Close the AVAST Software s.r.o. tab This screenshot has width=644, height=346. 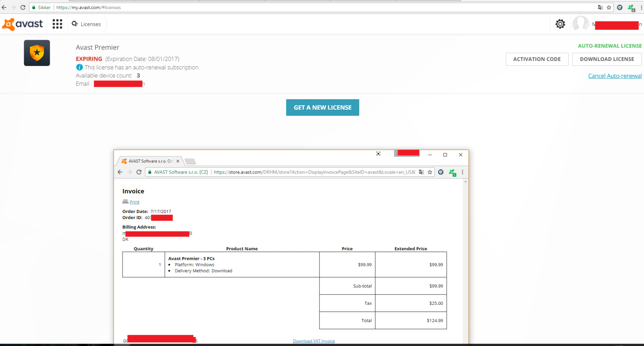click(x=178, y=161)
